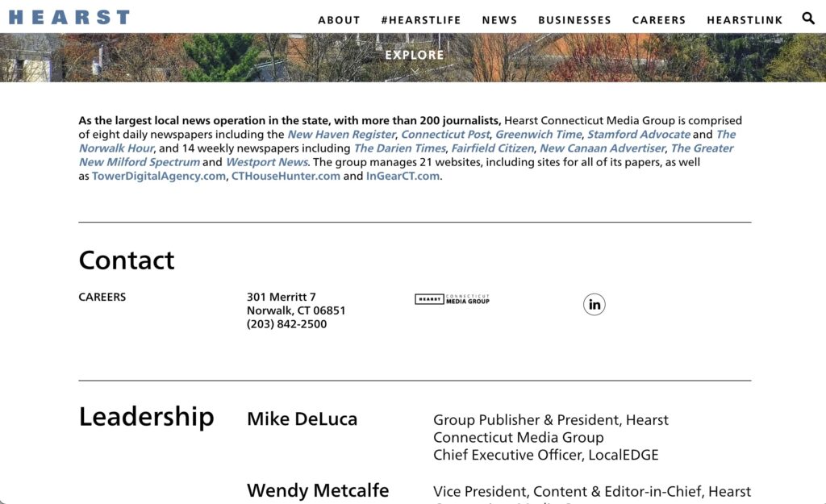Screen dimensions: 826x504
Task: Click The Darien Times link
Action: (x=399, y=148)
